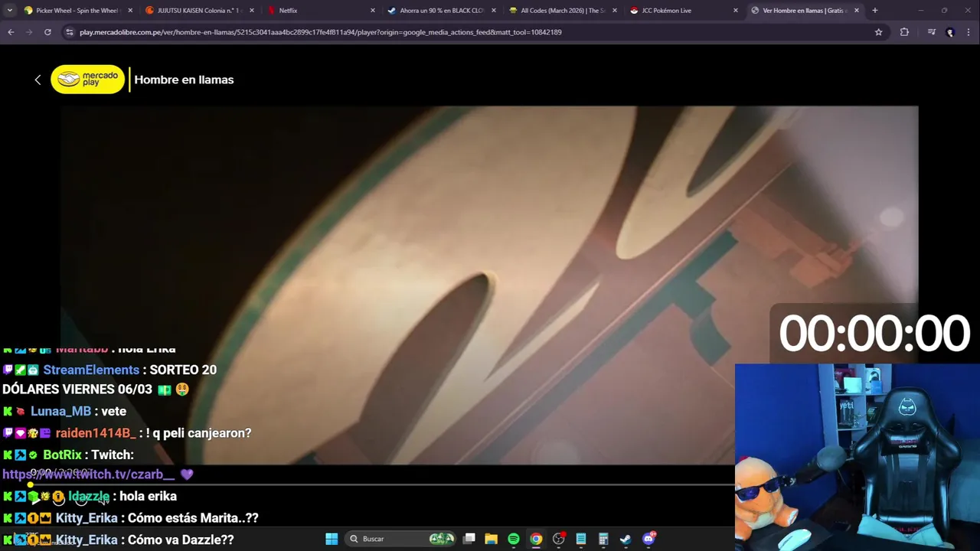Switch to the JUJUTSU KAISEN Colonia tab
This screenshot has height=551, width=980.
[199, 11]
